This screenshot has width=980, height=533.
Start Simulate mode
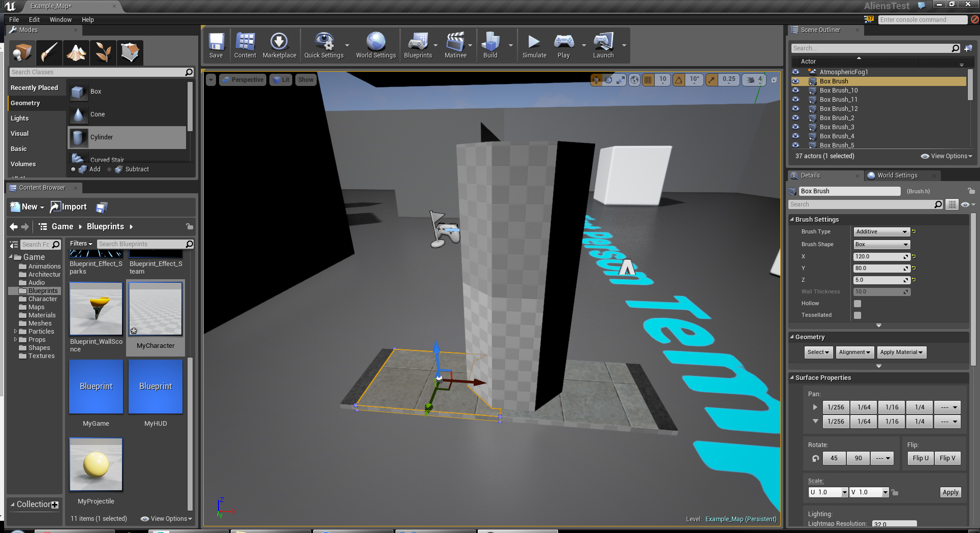(534, 45)
